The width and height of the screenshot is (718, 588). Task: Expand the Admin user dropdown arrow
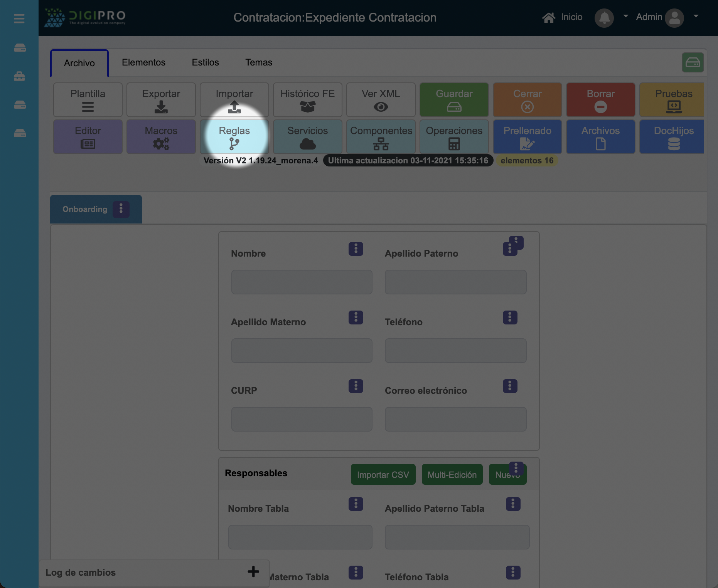[x=696, y=16]
